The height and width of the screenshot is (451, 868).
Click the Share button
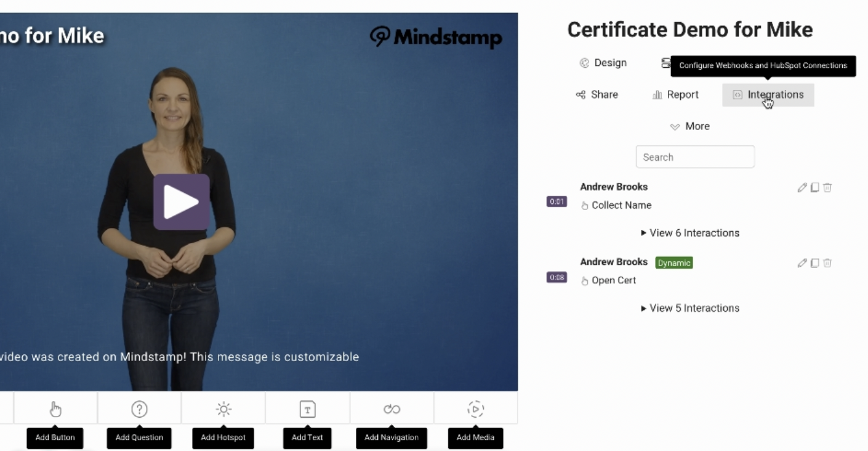(x=597, y=95)
